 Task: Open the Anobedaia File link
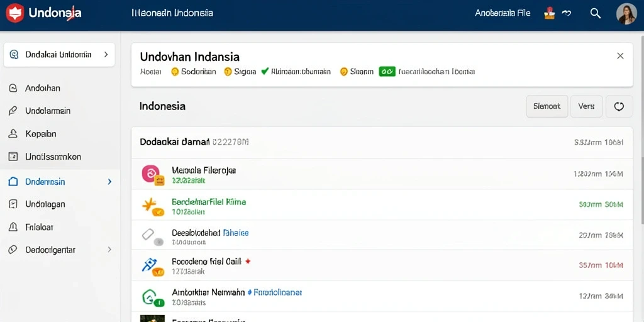pos(502,13)
